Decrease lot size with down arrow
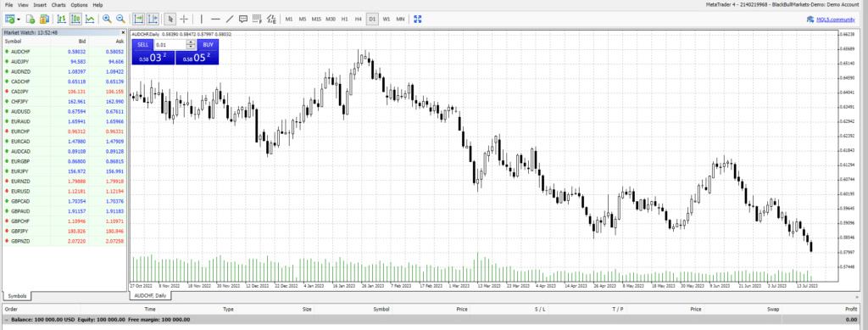The width and height of the screenshot is (868, 330). (191, 47)
